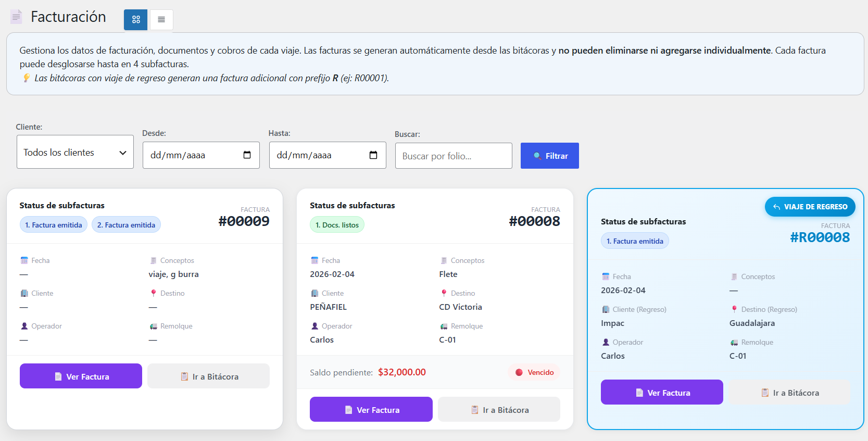
Task: Open Ver Factura for invoice #R00008
Action: click(x=662, y=392)
